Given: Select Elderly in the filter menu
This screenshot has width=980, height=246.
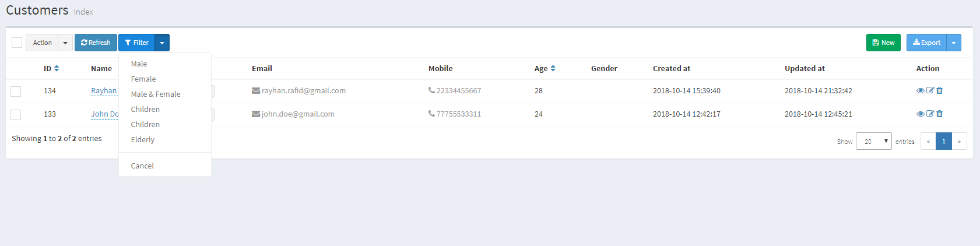Looking at the screenshot, I should point(143,139).
